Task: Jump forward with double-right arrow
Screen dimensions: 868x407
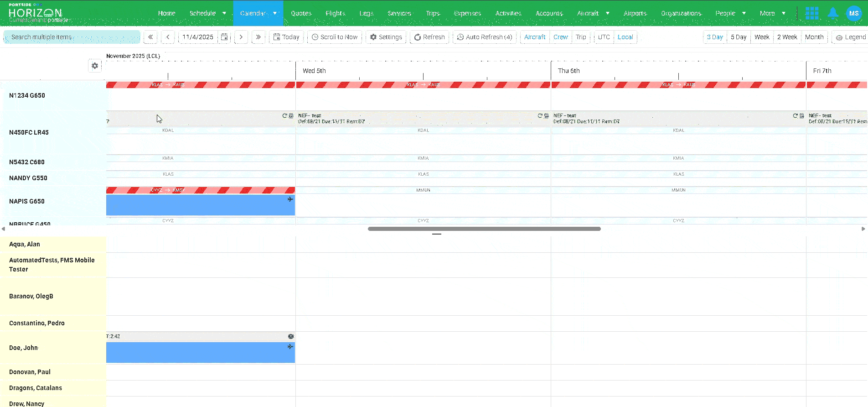Action: coord(258,37)
